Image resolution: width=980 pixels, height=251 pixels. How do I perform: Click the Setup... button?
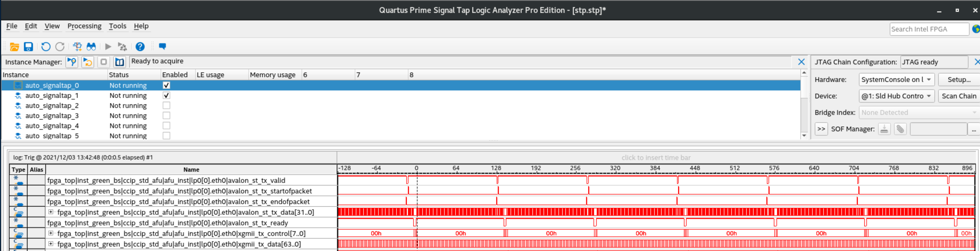click(x=959, y=80)
